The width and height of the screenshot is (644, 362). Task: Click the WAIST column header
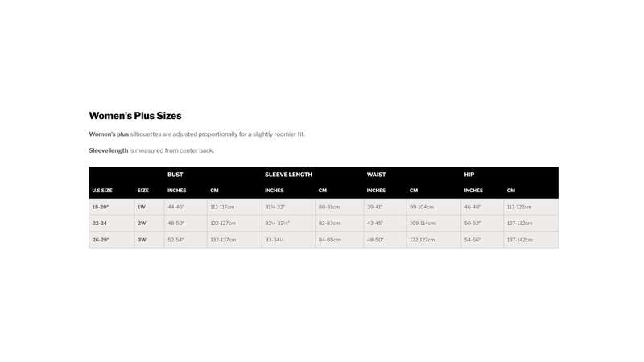pyautogui.click(x=376, y=175)
